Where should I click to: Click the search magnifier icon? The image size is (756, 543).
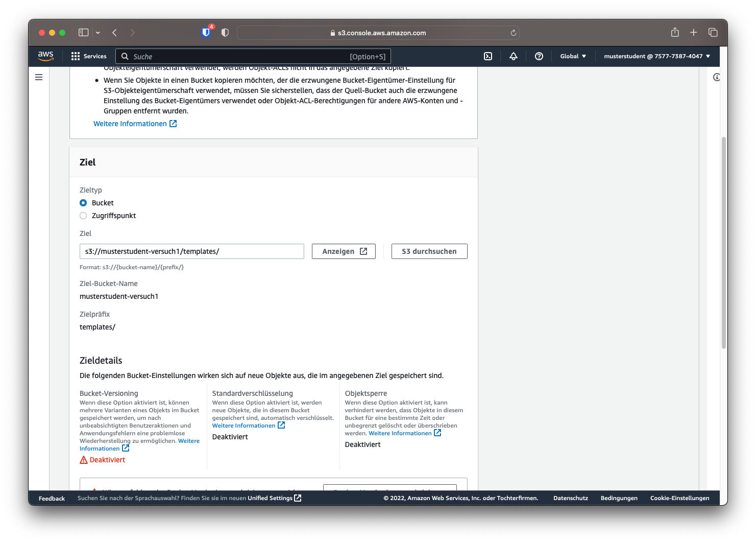coord(125,56)
